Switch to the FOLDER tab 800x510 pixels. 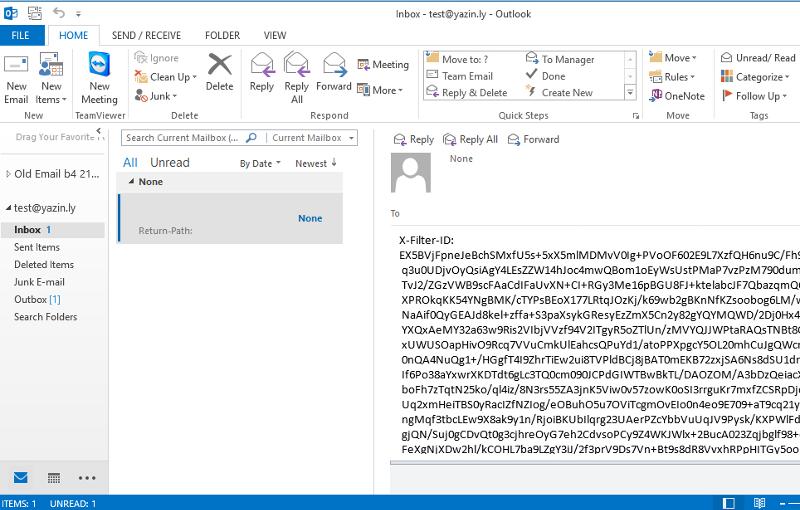tap(222, 36)
